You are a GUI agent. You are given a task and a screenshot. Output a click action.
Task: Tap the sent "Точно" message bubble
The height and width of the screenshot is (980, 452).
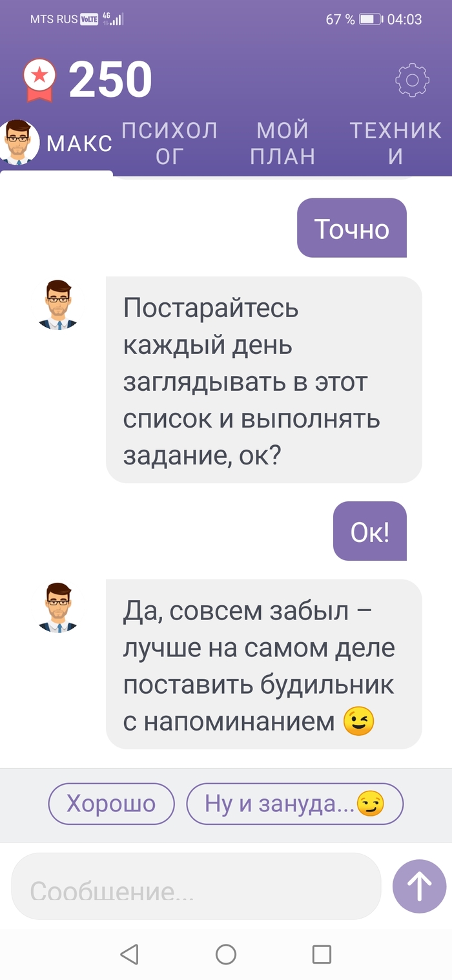(351, 229)
